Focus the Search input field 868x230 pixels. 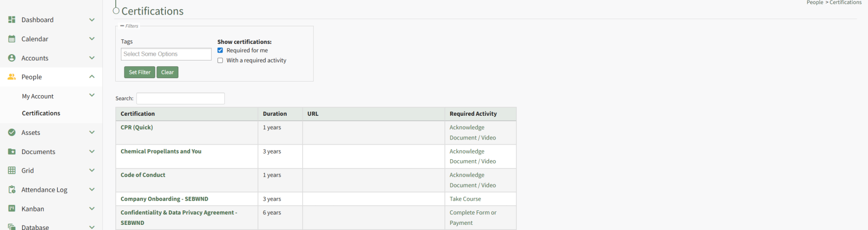180,98
